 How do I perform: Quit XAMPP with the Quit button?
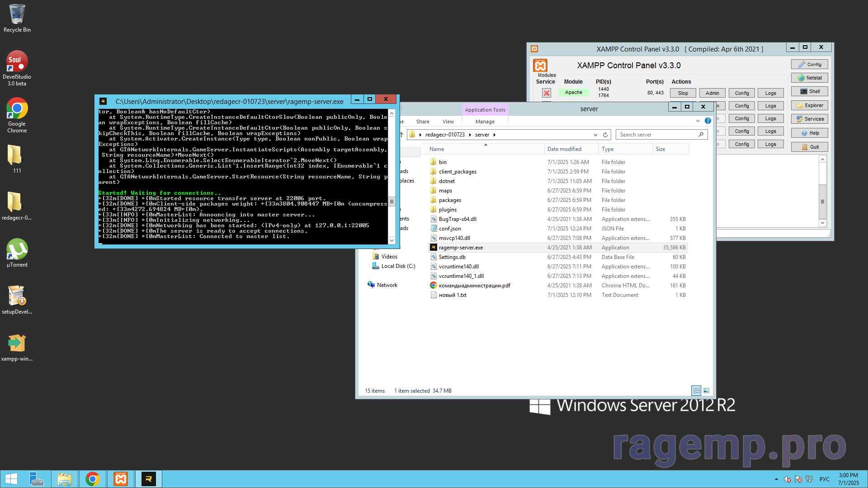point(810,147)
